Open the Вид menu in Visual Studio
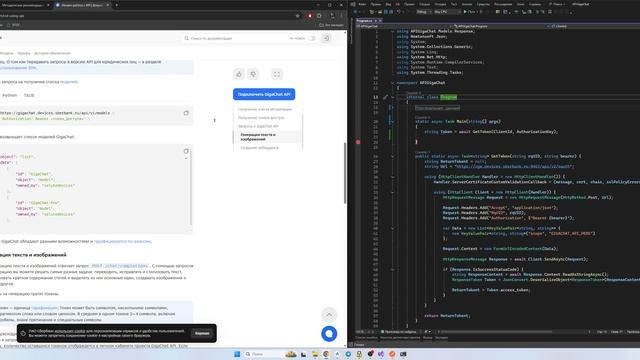This screenshot has height=360, width=640. tap(388, 4)
